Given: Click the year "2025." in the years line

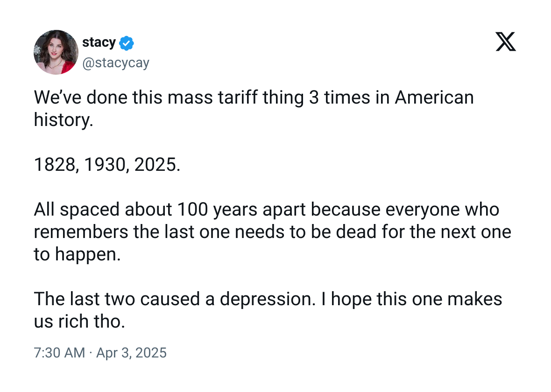Looking at the screenshot, I should coord(157,164).
